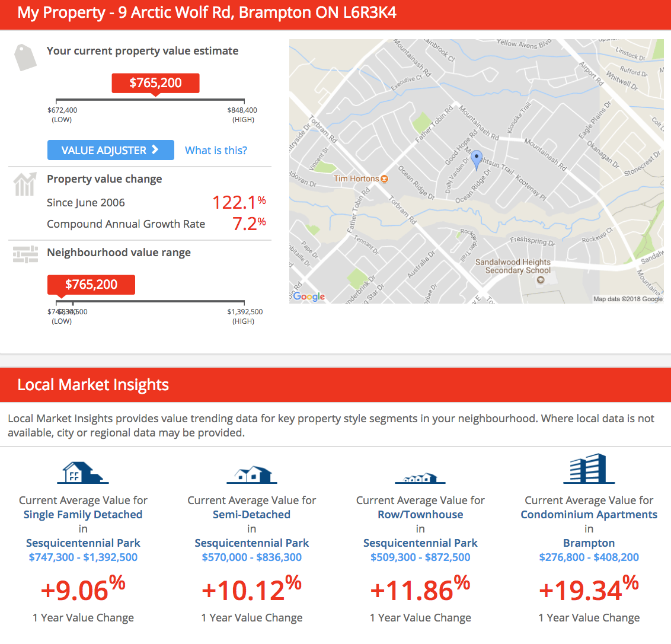Click the '$509,300 - $872,500' value range
Viewport: 671px width, 644px height.
(x=420, y=557)
